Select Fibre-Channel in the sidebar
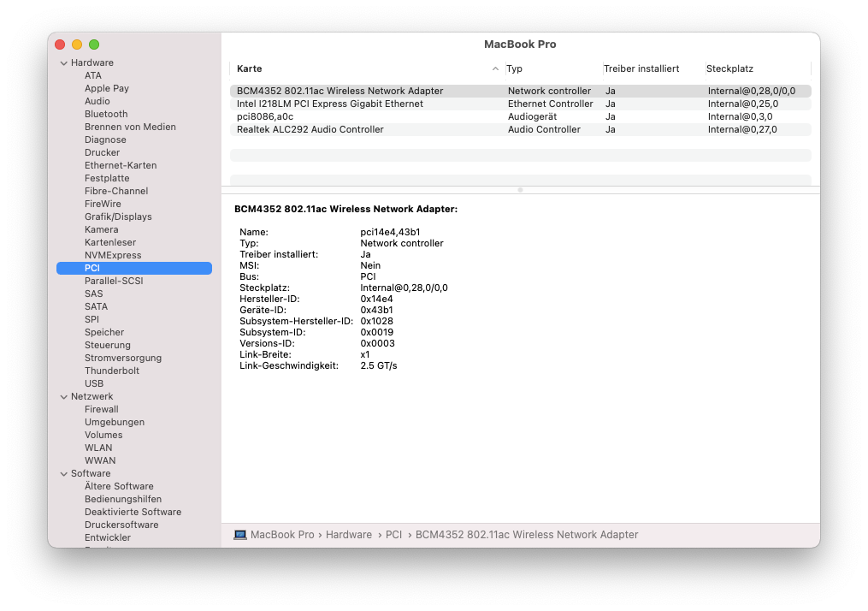Viewport: 868px width, 611px height. (116, 191)
